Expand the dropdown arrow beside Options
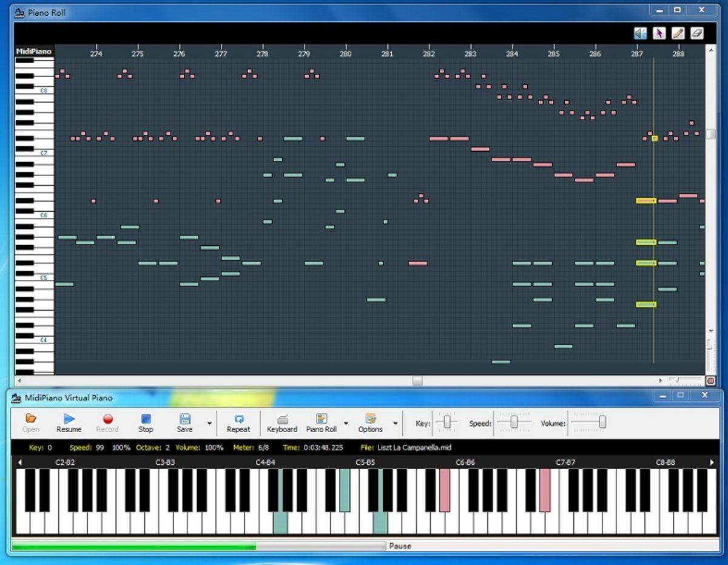728x565 pixels. 395,424
